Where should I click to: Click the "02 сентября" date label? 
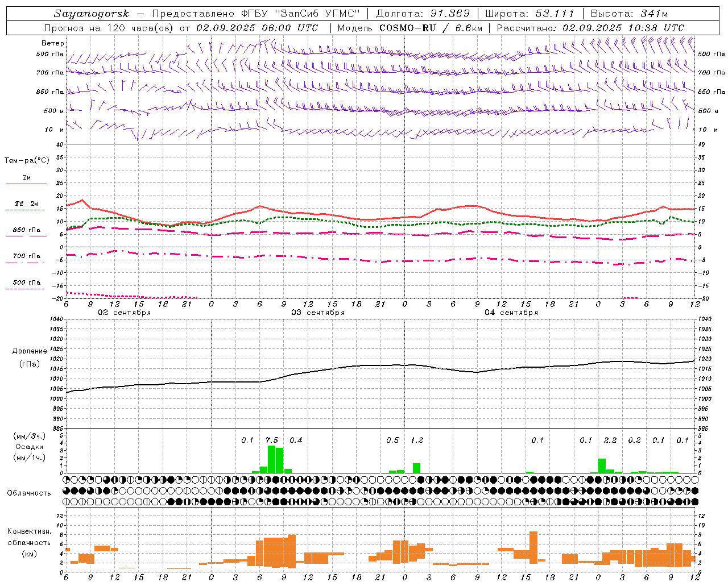pyautogui.click(x=125, y=313)
